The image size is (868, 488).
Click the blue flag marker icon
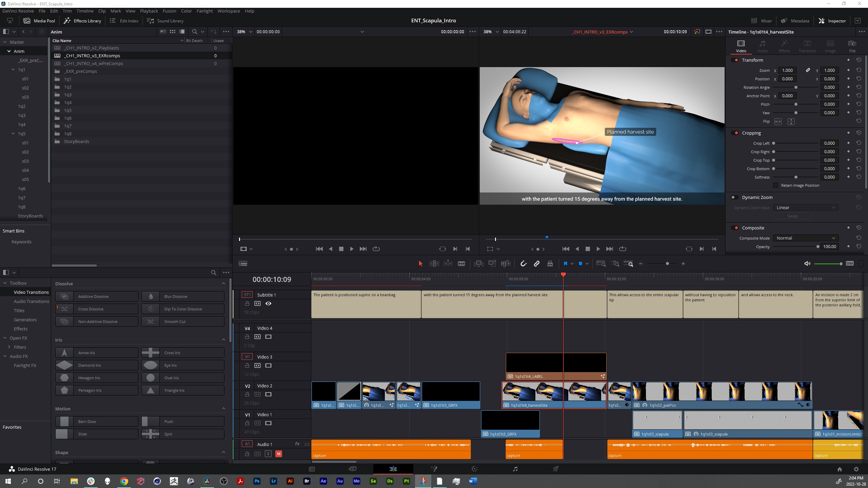[x=565, y=264]
